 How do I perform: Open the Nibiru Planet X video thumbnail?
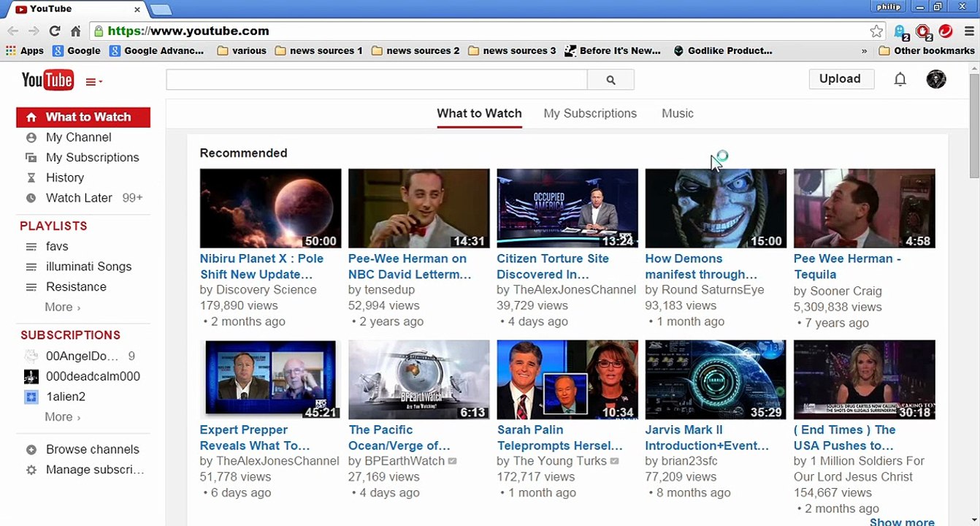[270, 208]
